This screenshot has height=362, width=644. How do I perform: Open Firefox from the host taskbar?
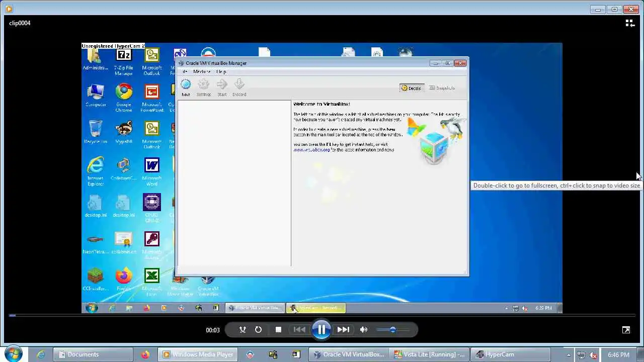click(145, 354)
